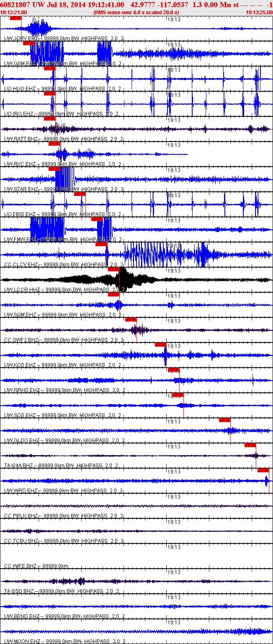
Task: Select the CC.PRLK BHZ station label
Action: [x=21, y=515]
